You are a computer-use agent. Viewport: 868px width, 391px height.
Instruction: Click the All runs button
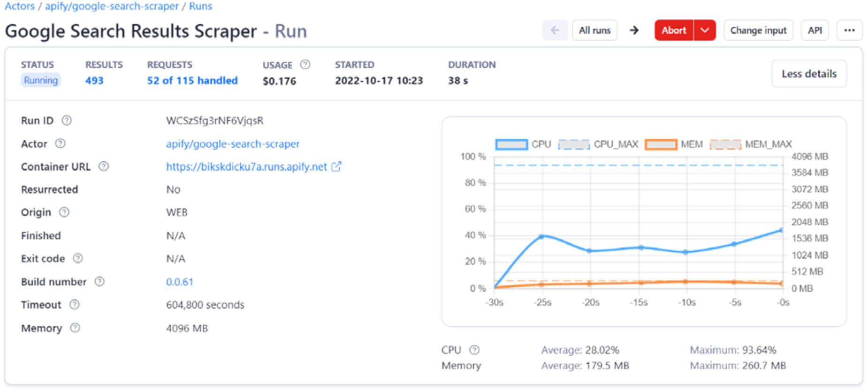click(x=594, y=30)
